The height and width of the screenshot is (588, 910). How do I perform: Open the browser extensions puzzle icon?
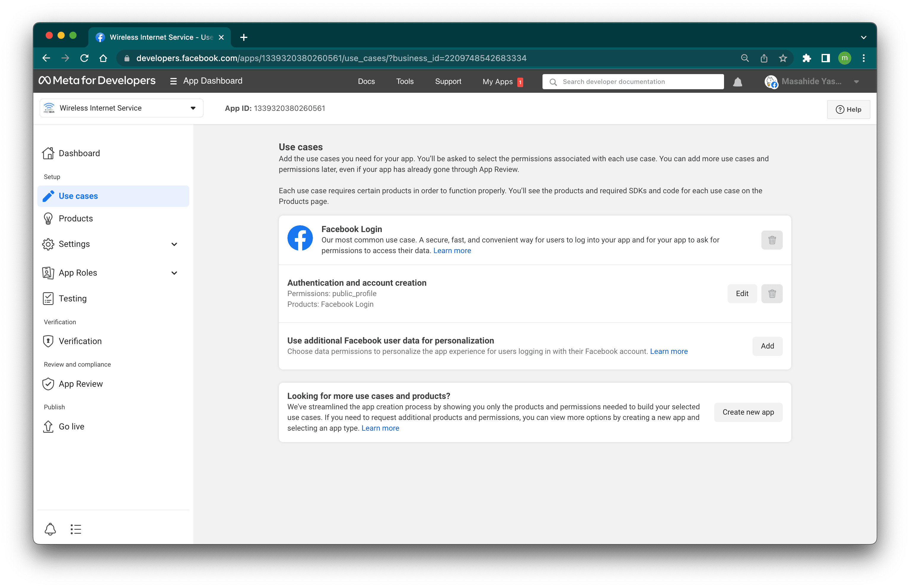click(806, 58)
